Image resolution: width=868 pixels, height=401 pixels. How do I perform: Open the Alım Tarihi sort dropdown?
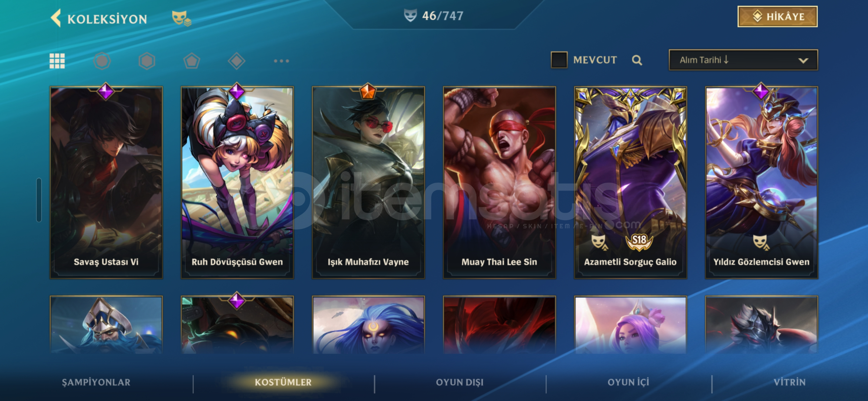coord(743,60)
